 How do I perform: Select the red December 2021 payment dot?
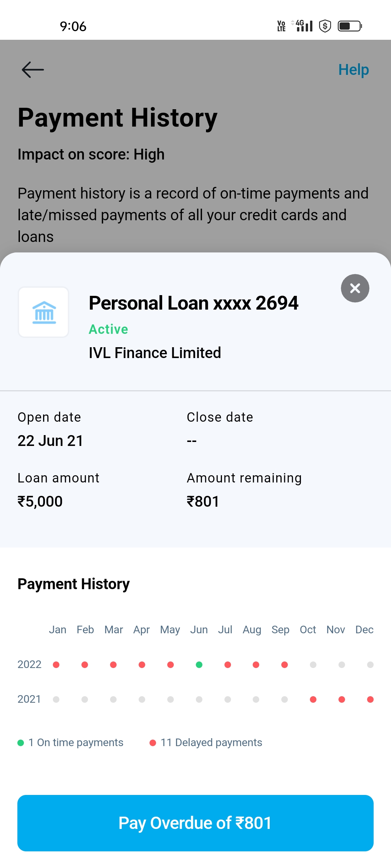click(x=370, y=699)
